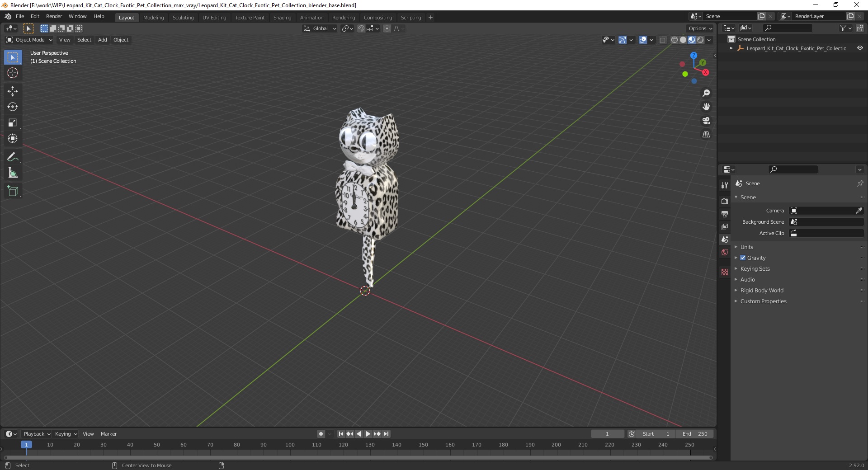Select the Annotate pencil tool
Screen dimensions: 868x470
coord(13,157)
